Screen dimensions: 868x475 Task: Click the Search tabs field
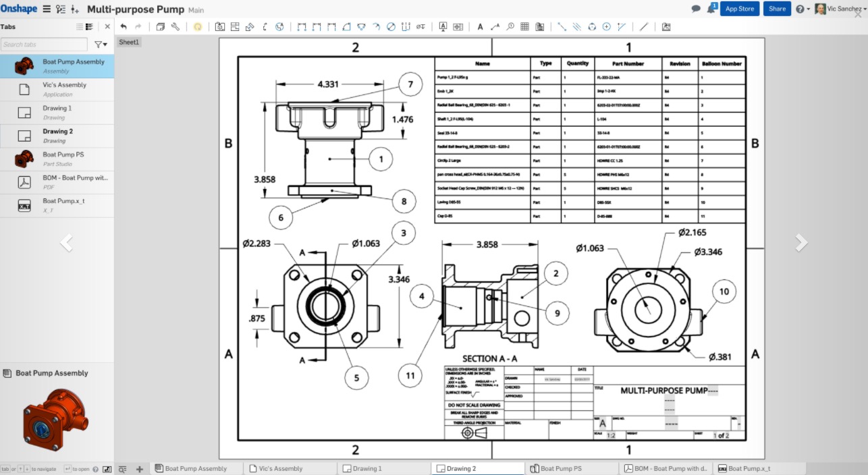[x=44, y=45]
